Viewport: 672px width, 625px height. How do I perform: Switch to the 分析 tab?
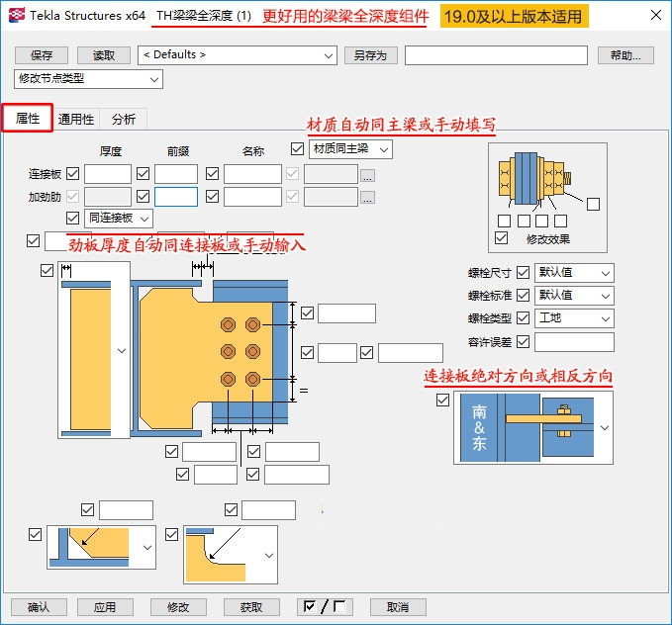coord(124,119)
